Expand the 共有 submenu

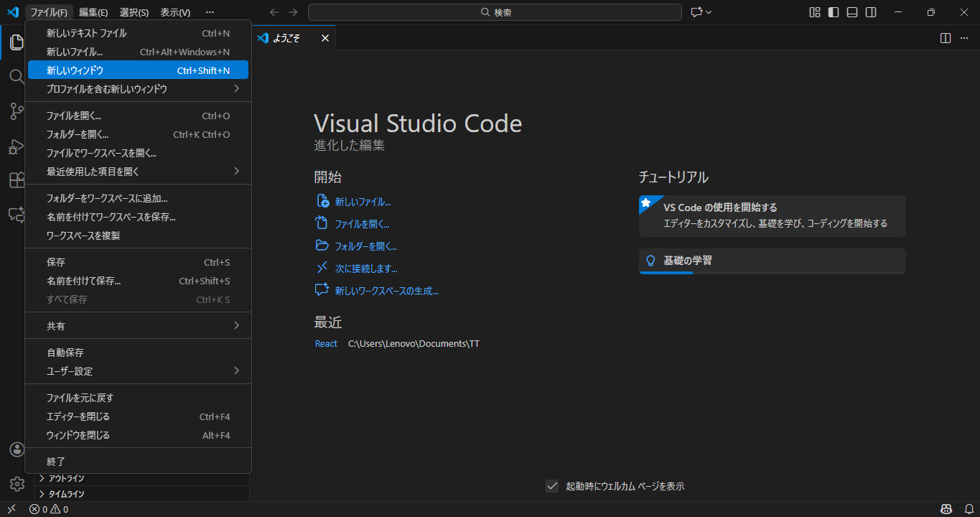138,326
